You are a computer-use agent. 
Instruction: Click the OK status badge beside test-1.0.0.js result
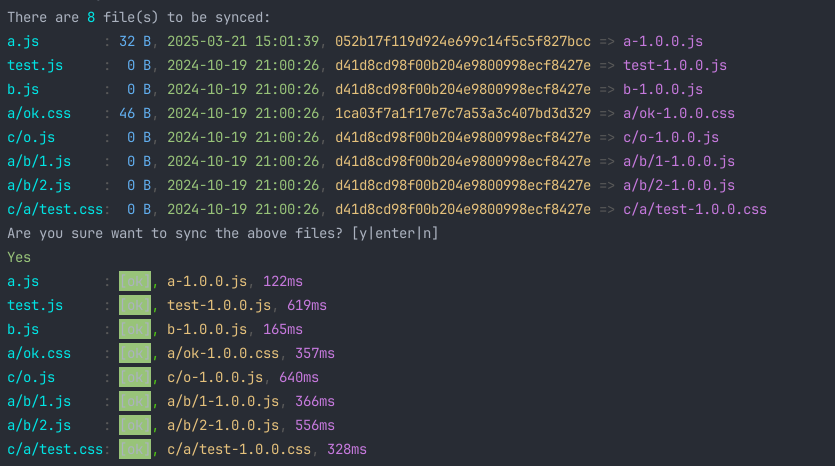[134, 305]
